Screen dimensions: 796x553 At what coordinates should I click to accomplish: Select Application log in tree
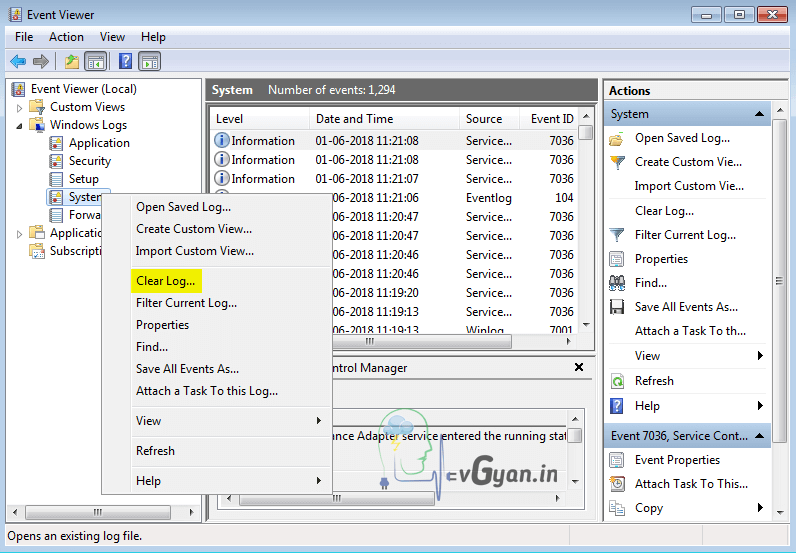[99, 143]
